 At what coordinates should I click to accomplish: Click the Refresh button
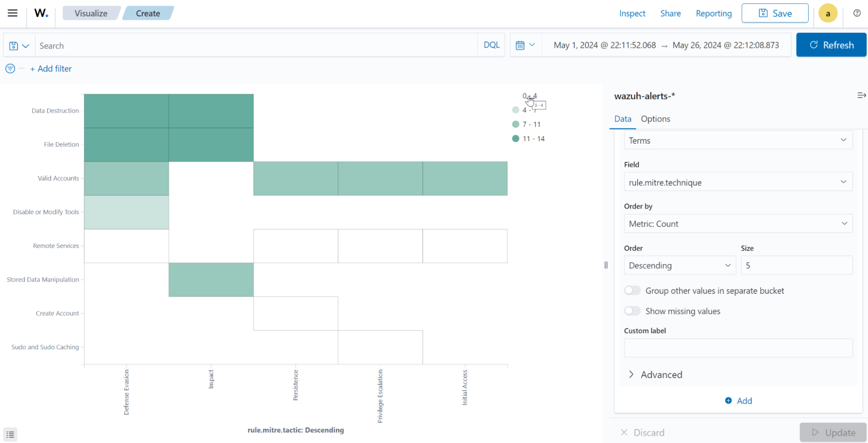tap(831, 45)
